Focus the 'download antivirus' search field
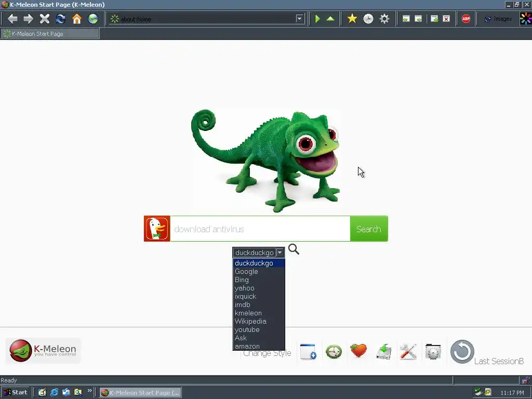Viewport: 532px width, 399px height. [260, 229]
